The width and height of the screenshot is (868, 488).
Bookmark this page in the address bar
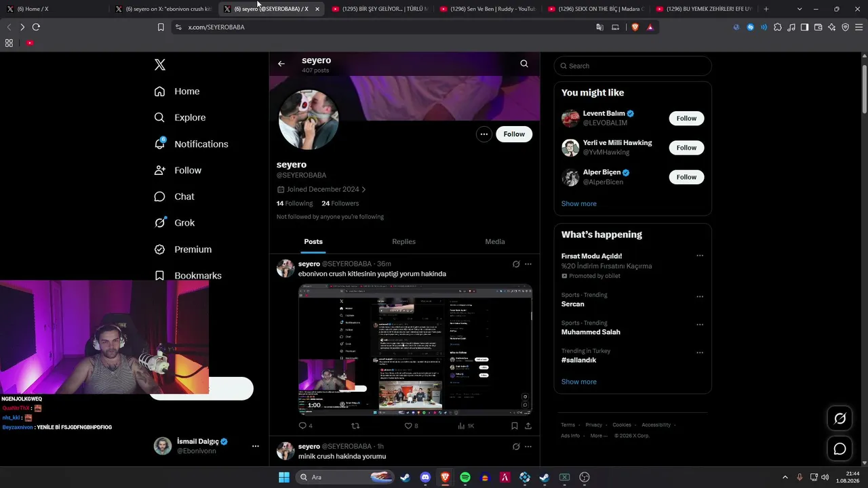161,27
